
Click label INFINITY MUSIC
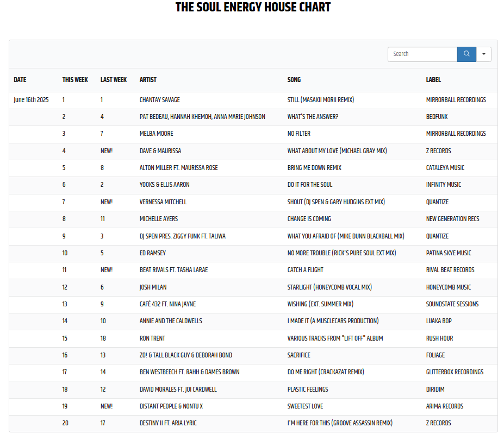(x=444, y=185)
